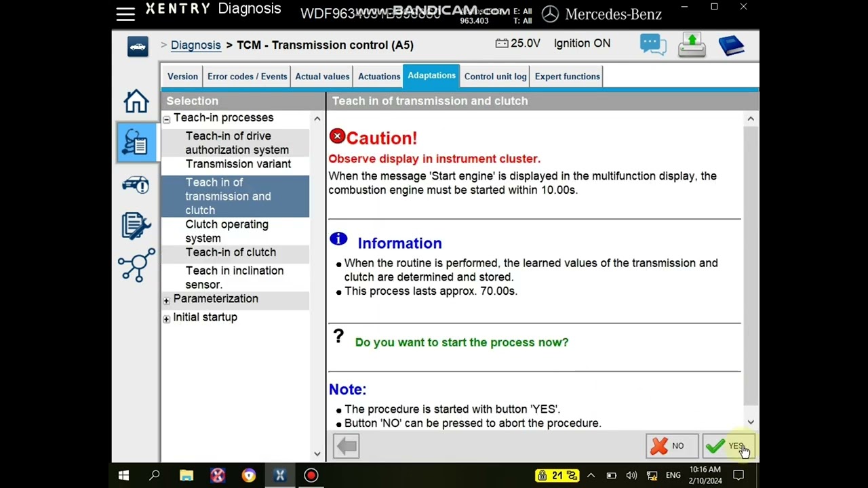This screenshot has height=488, width=868.
Task: Open the Control unit log tab
Action: coord(496,77)
